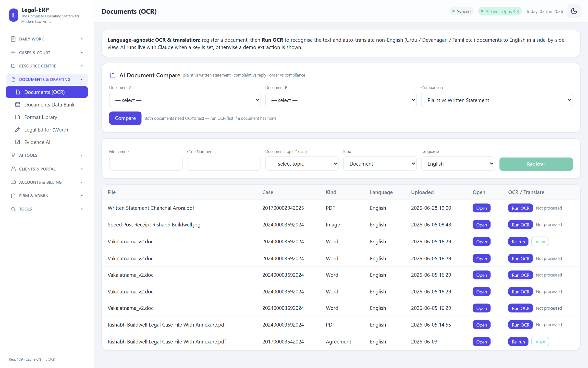
Task: Open the Comparison type dropdown
Action: (x=497, y=100)
